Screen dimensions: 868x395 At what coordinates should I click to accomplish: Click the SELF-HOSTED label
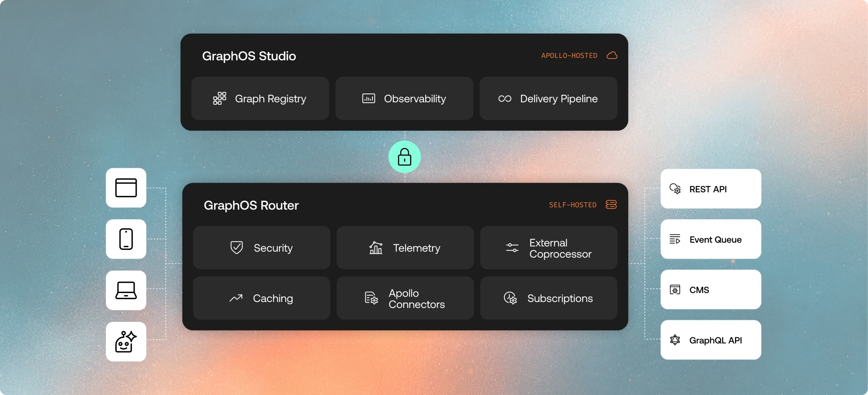pos(573,205)
